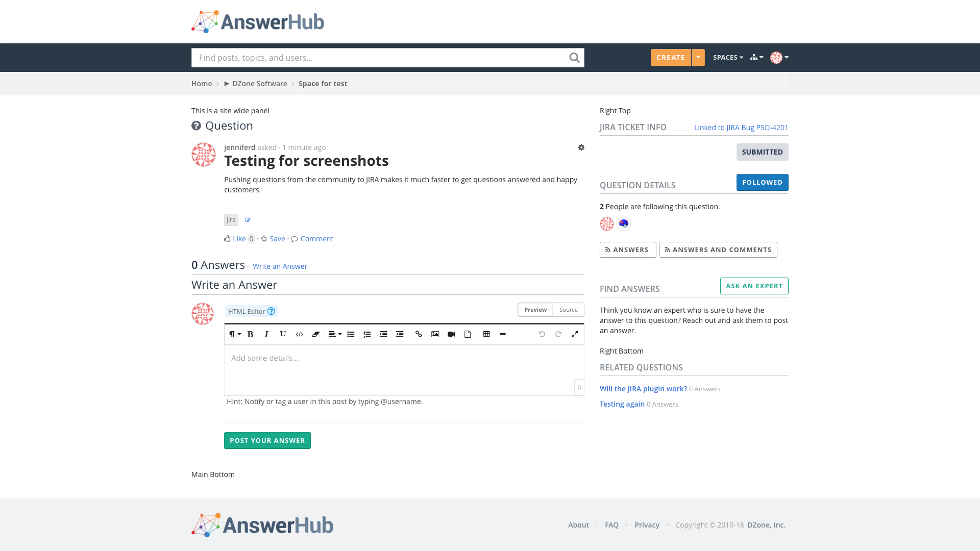This screenshot has width=980, height=551.
Task: Click into the Add some details answer text area
Action: pyautogui.click(x=404, y=370)
